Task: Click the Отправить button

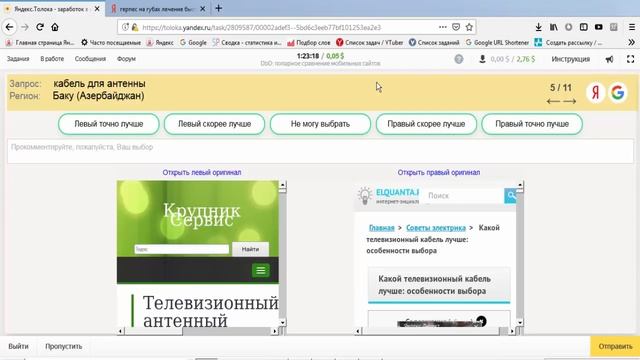Action: point(615,346)
